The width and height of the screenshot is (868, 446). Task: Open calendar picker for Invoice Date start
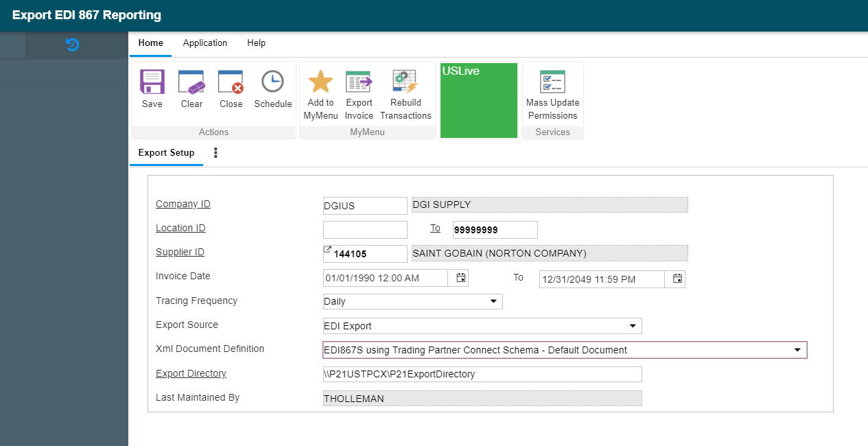(x=461, y=278)
